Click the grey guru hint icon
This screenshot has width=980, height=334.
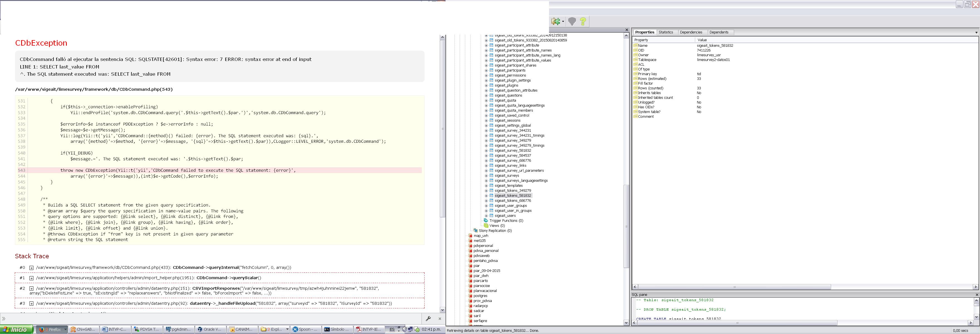click(x=572, y=22)
